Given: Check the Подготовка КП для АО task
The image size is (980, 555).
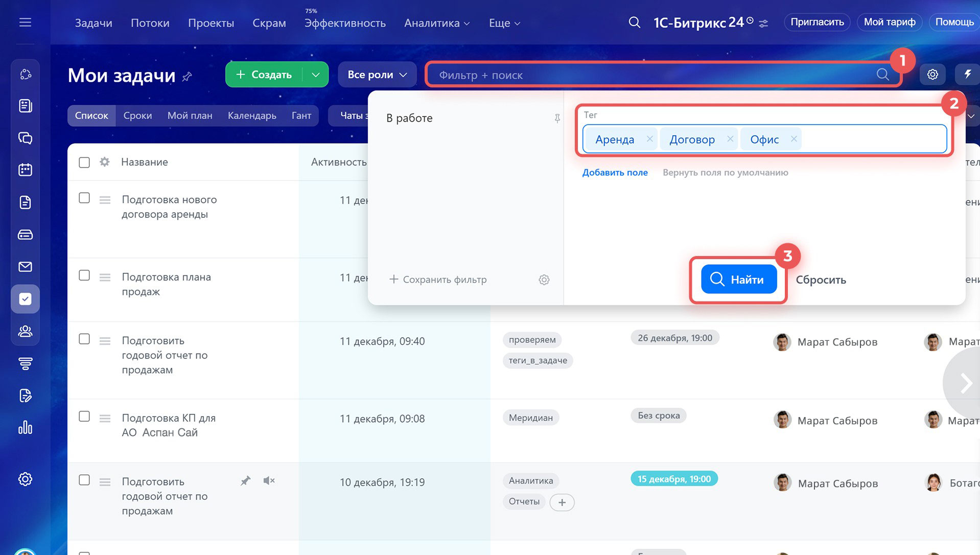Looking at the screenshot, I should tap(84, 417).
